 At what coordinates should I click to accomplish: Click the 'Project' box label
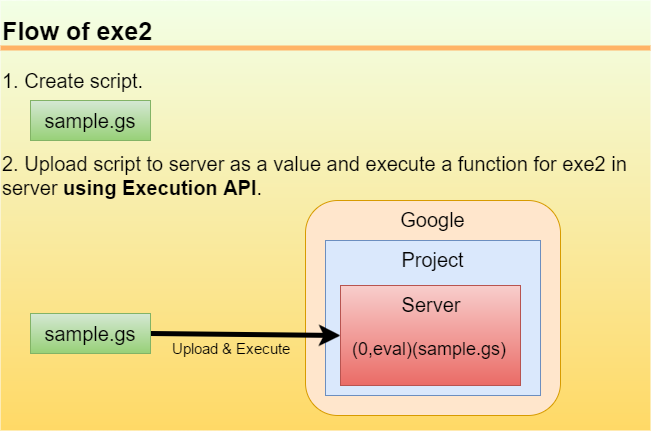point(432,260)
